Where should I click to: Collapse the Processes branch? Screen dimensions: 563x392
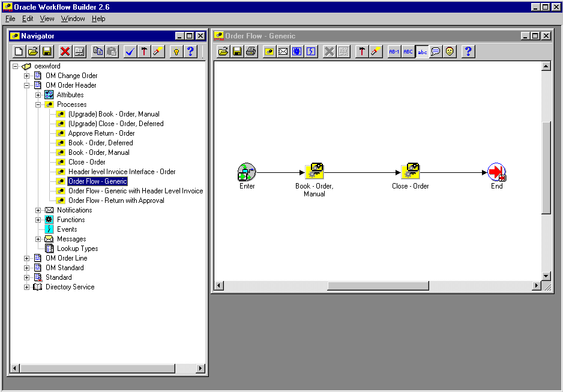(38, 105)
